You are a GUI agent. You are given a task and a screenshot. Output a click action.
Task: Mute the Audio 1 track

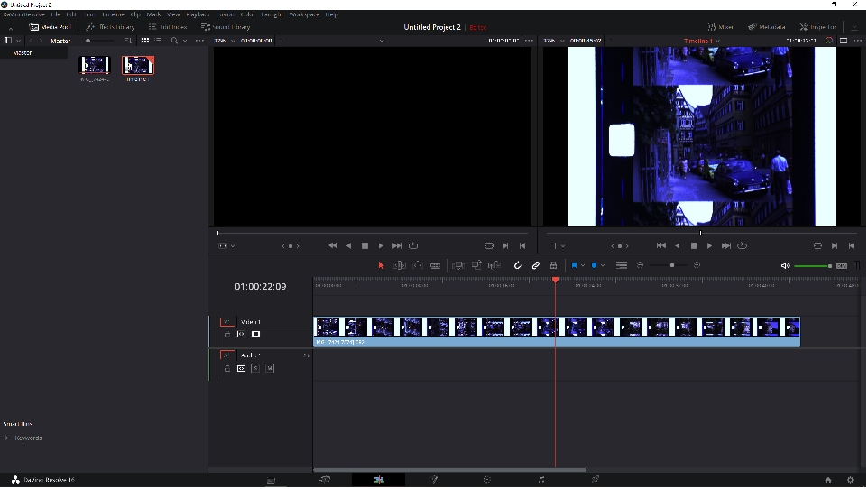(270, 368)
